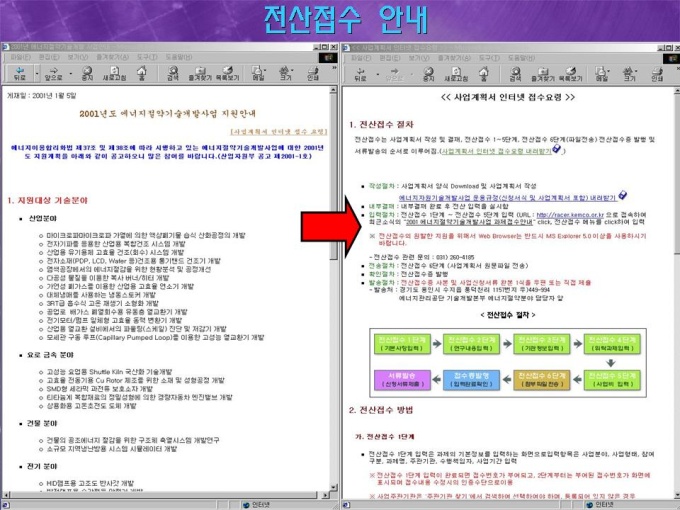
Task: Click 에너지자원기술개발사업 운용규정 내려받기 link
Action: (x=507, y=198)
